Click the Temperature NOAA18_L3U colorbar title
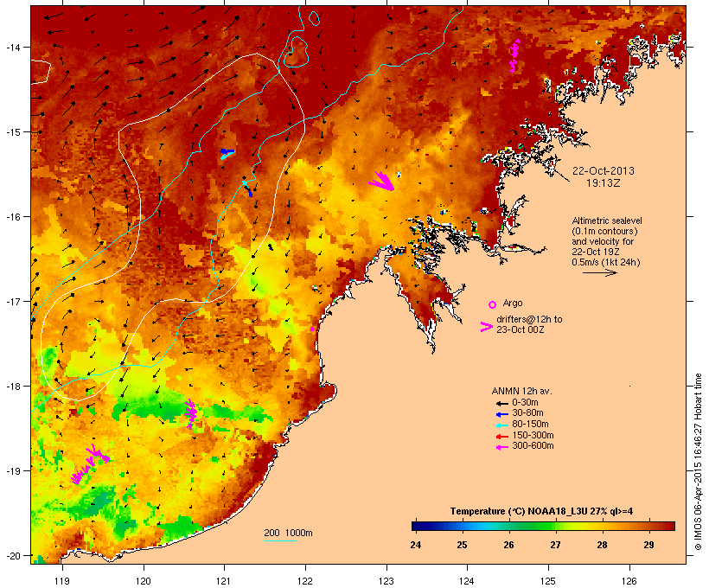This screenshot has height=588, width=709. click(541, 511)
